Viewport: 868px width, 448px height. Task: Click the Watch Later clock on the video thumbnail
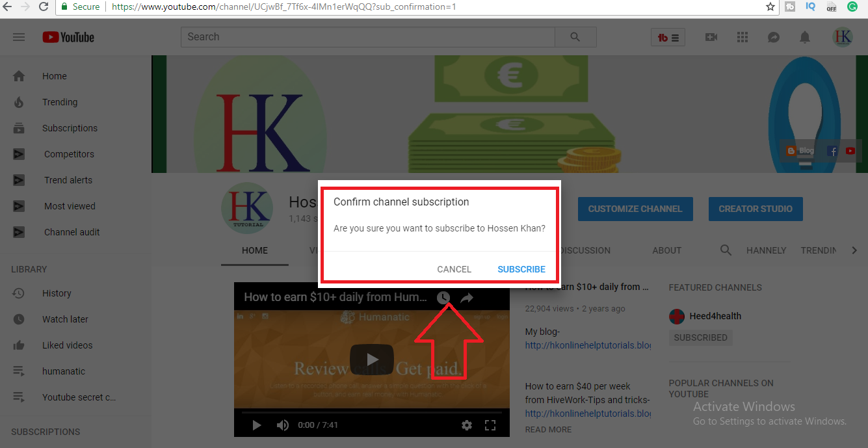point(443,297)
